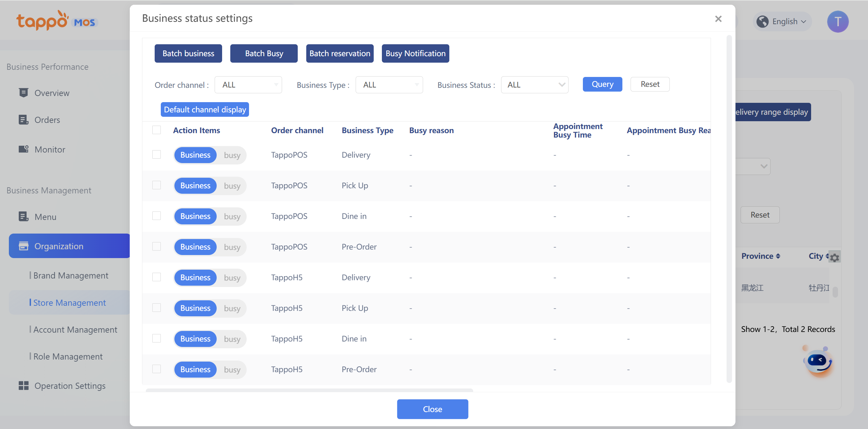Image resolution: width=868 pixels, height=429 pixels.
Task: Open the Order channel dropdown
Action: point(248,85)
